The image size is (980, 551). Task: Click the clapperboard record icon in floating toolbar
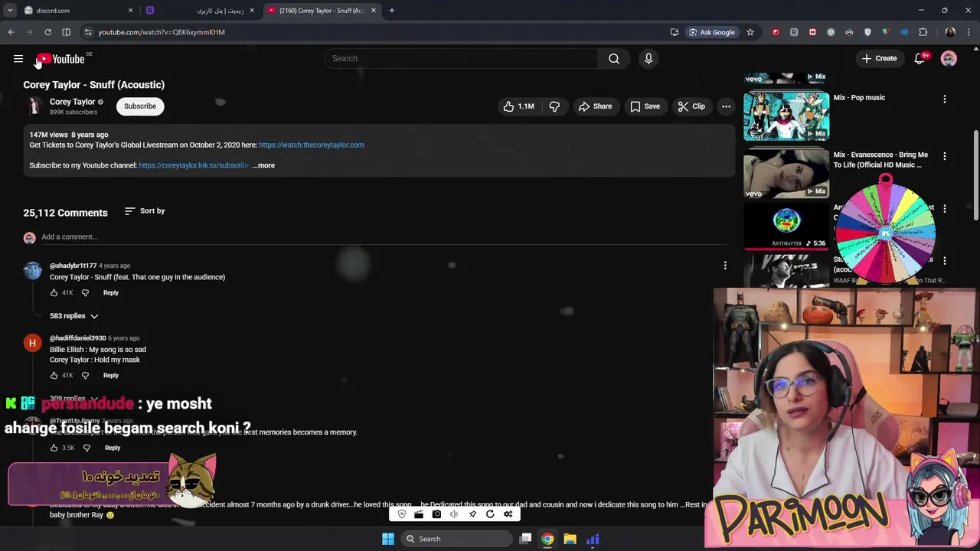419,514
